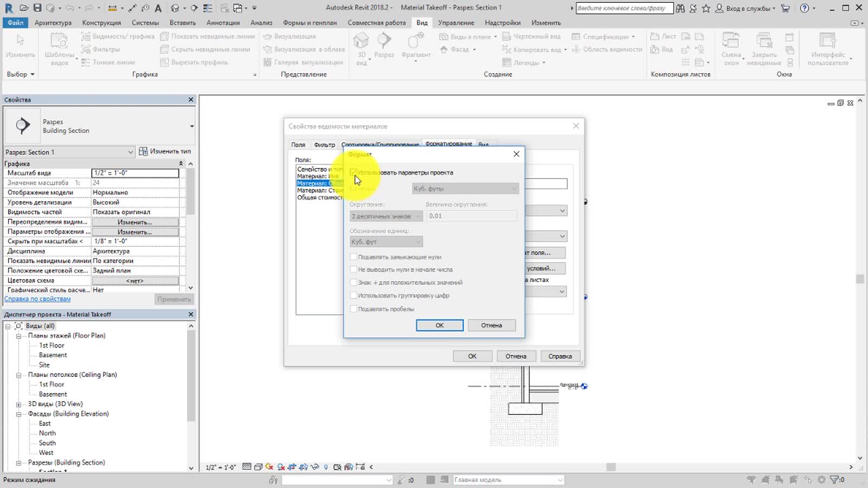Open the Help question mark icon
Image resolution: width=868 pixels, height=488 pixels.
(x=805, y=8)
